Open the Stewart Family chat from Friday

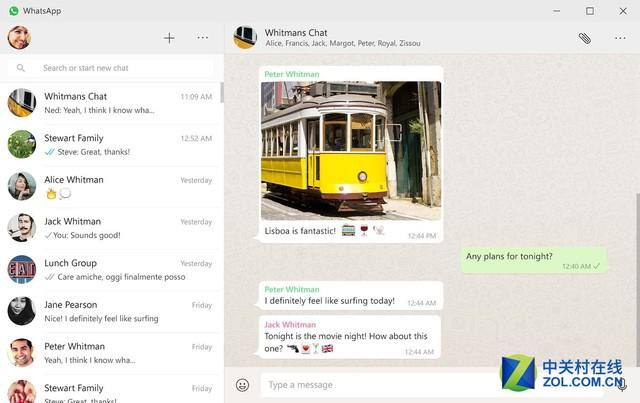[110, 389]
